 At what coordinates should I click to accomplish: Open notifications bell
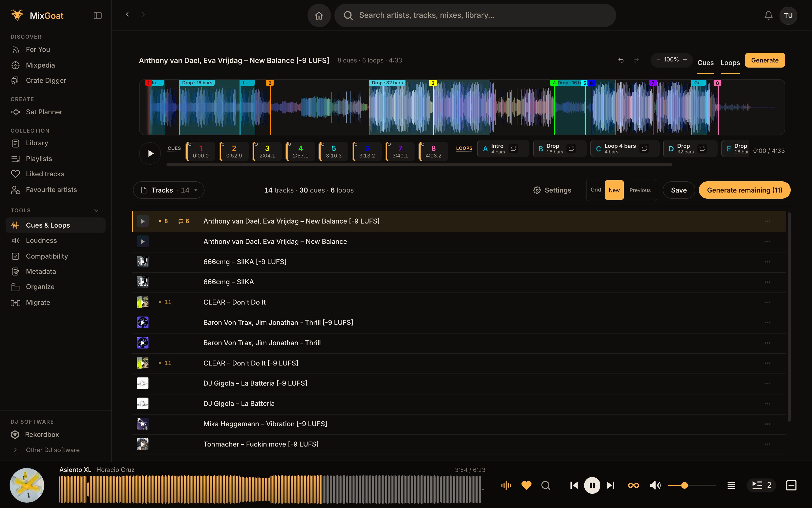(x=768, y=15)
